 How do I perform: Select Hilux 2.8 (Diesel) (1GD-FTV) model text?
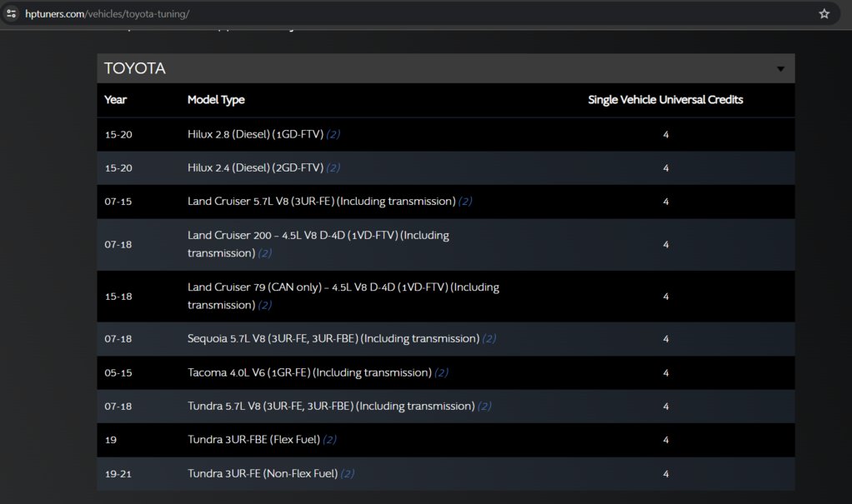[255, 134]
